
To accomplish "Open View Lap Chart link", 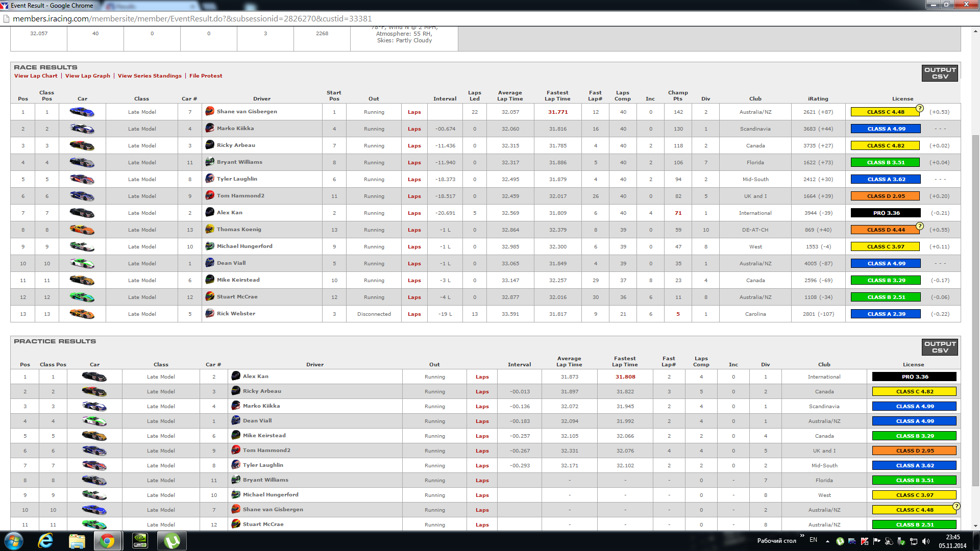I will [x=36, y=76].
